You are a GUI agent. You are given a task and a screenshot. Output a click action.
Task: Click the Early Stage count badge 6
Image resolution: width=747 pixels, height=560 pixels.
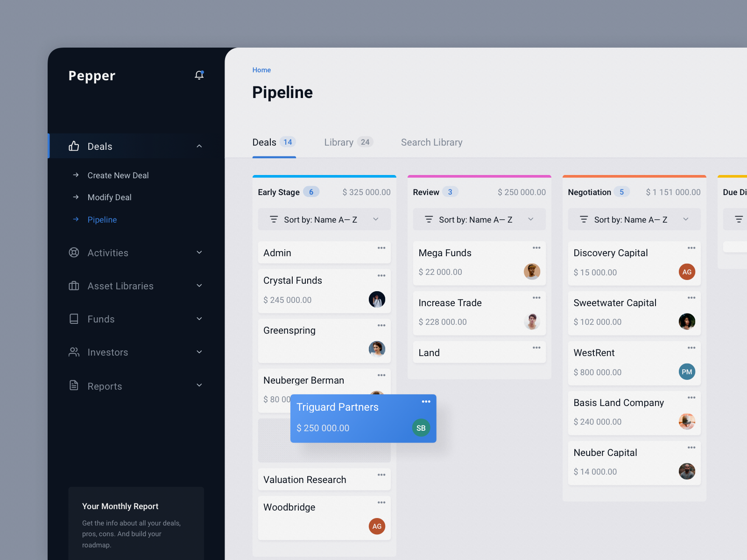tap(311, 192)
